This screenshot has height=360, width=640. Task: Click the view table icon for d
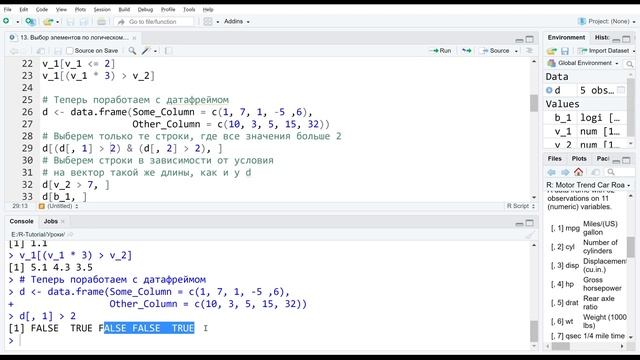click(621, 90)
